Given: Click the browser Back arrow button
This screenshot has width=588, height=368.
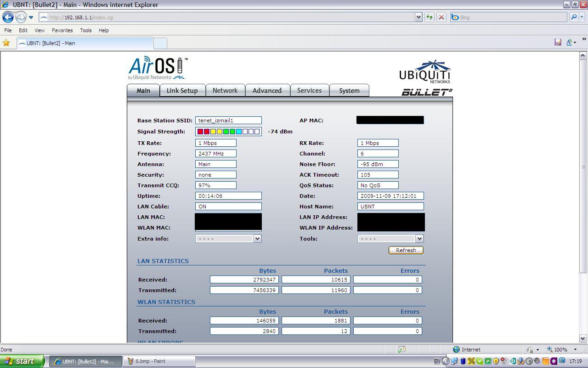Looking at the screenshot, I should 8,17.
